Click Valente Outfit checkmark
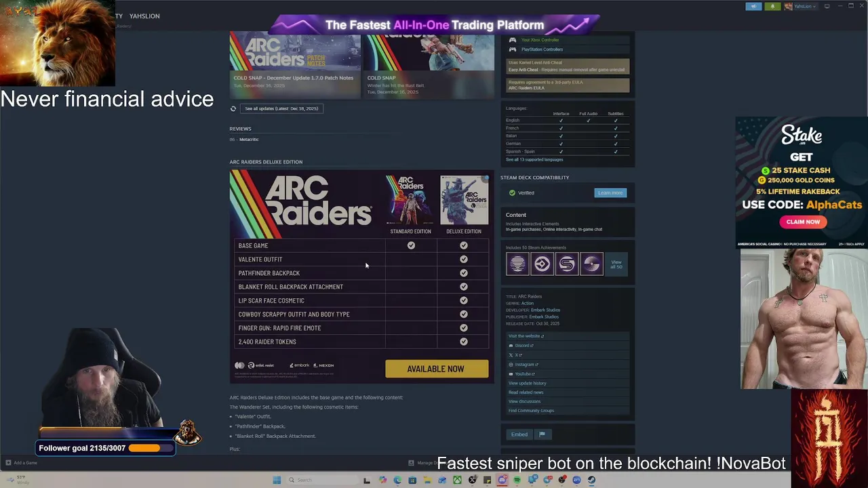The image size is (868, 488). point(464,259)
